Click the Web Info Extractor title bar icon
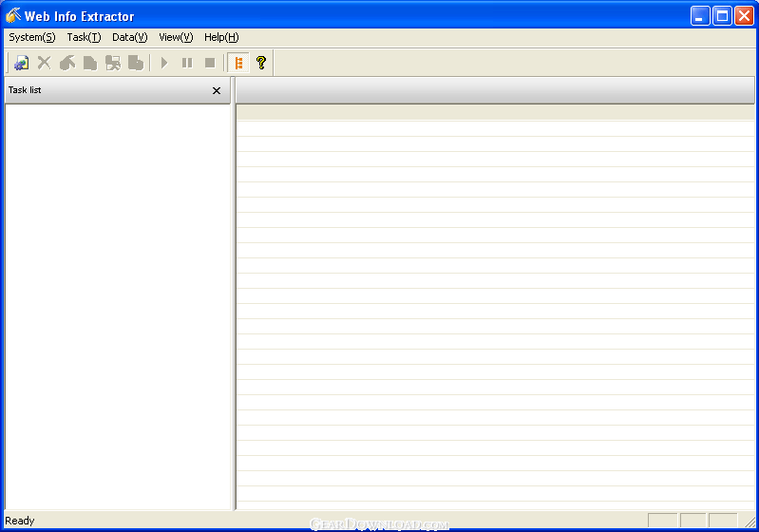This screenshot has width=759, height=532. (x=13, y=15)
